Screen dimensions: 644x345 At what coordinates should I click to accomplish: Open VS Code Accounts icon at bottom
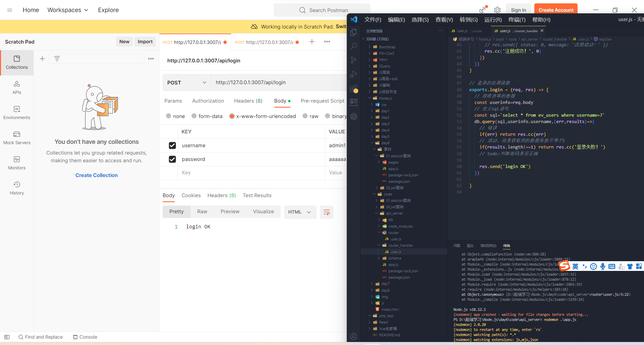[354, 336]
